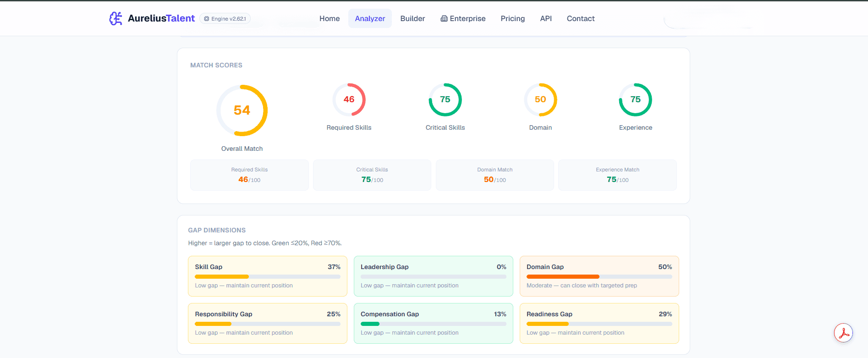Viewport: 868px width, 358px height.
Task: Click the Experience 75 ring gauge
Action: (635, 99)
